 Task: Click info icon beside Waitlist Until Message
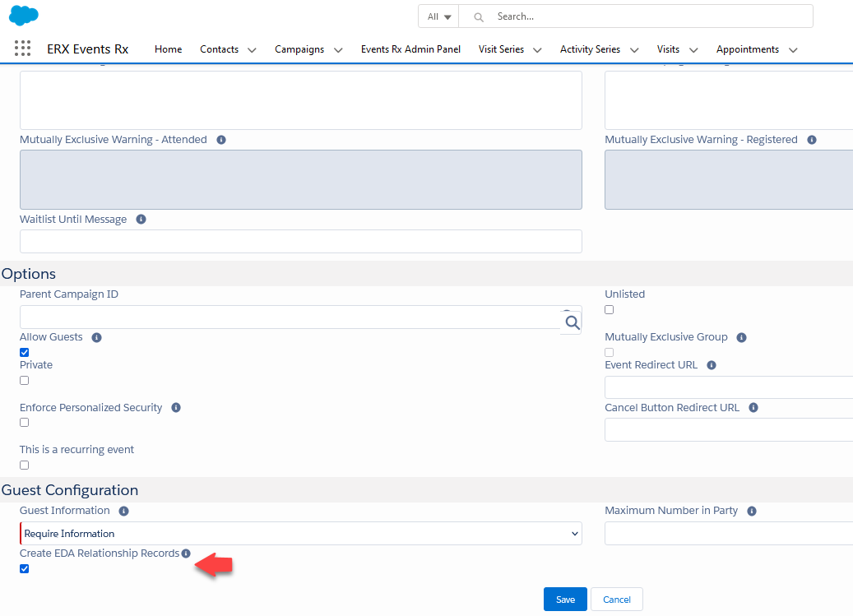click(141, 220)
